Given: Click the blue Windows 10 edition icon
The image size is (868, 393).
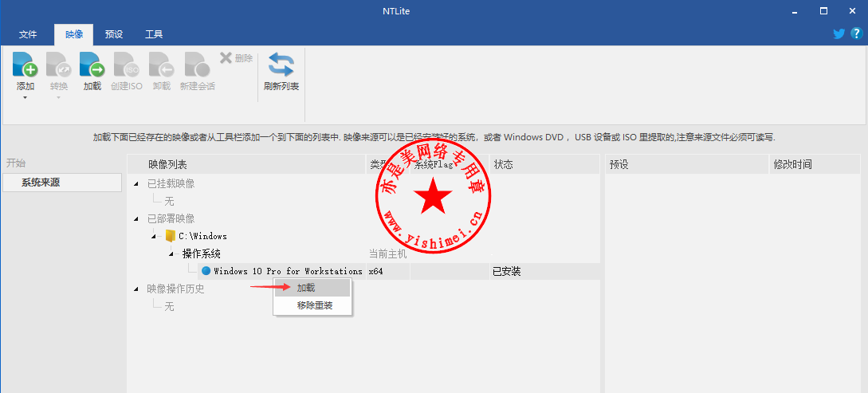Looking at the screenshot, I should coord(206,271).
